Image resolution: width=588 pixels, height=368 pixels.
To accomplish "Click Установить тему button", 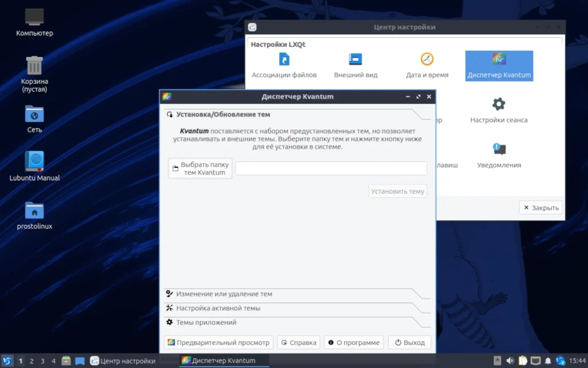I will [x=397, y=191].
